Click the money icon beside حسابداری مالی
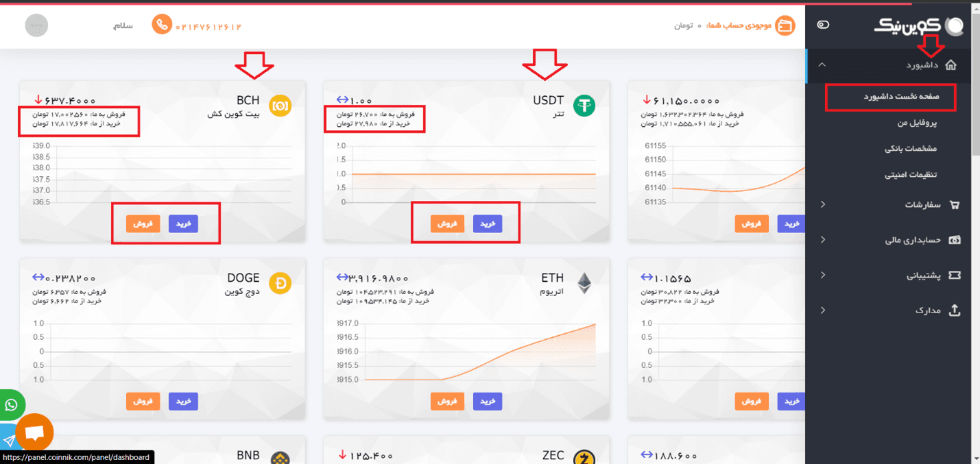 (x=954, y=240)
